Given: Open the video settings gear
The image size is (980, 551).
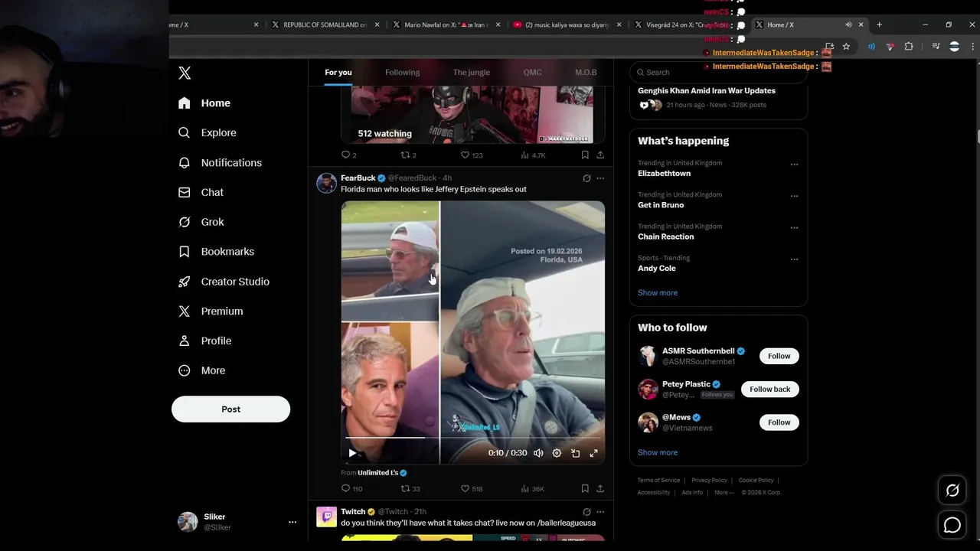Looking at the screenshot, I should (x=557, y=453).
